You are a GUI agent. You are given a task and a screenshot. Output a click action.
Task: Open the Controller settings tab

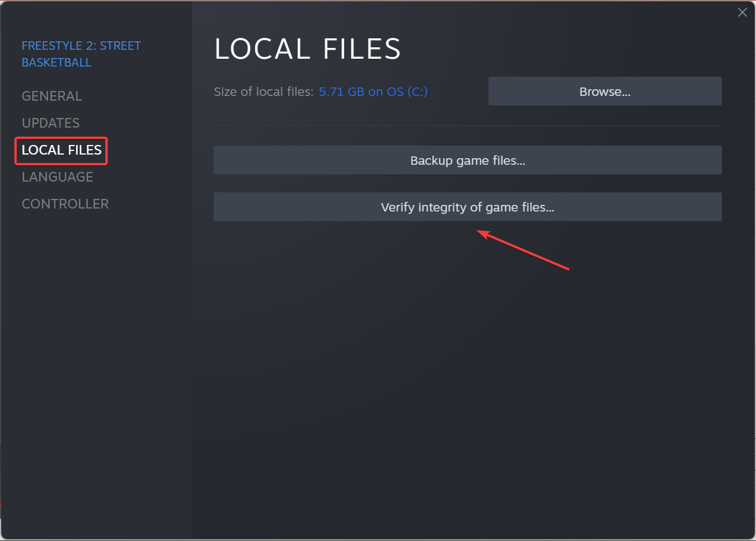pyautogui.click(x=65, y=204)
